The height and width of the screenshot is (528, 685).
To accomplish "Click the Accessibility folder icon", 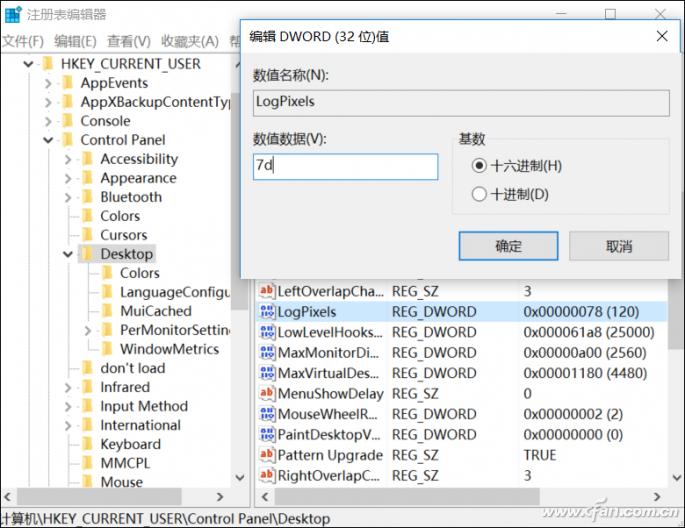I will coord(87,159).
